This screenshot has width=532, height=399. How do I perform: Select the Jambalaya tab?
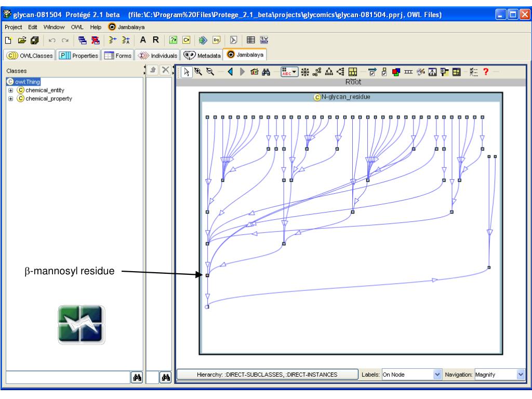(245, 55)
